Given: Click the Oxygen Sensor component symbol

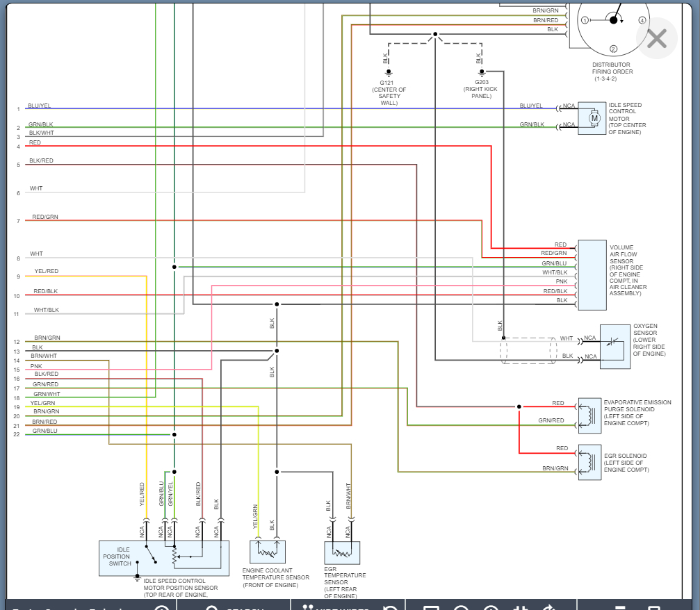Looking at the screenshot, I should pos(614,347).
